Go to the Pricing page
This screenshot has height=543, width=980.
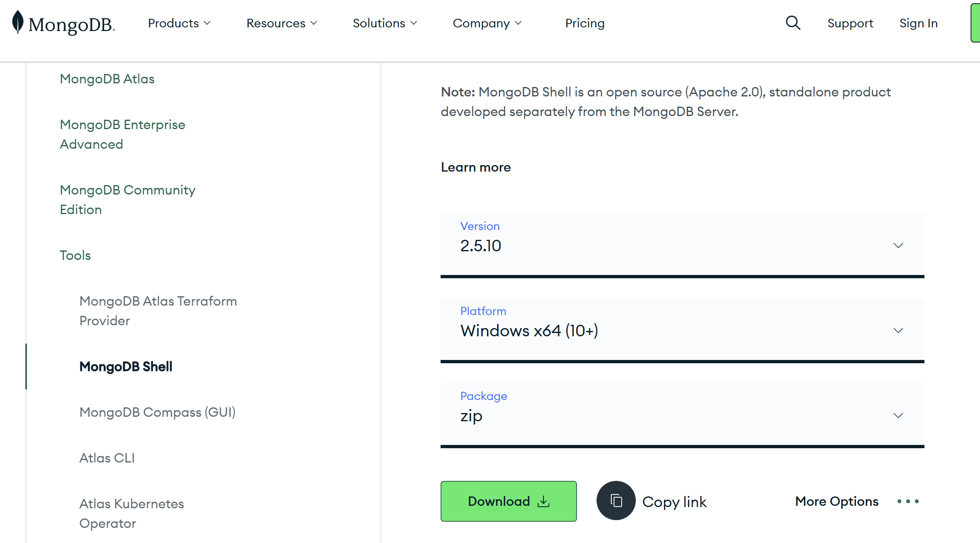584,23
